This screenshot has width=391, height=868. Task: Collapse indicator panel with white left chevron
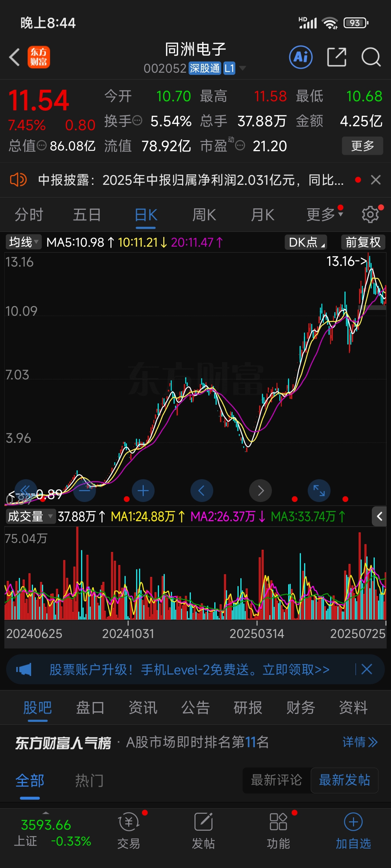point(379,516)
